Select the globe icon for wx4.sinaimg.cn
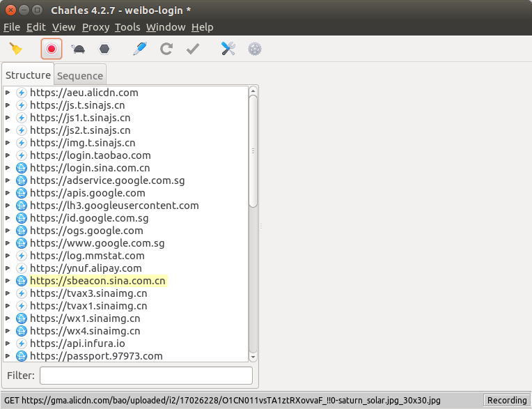 click(22, 331)
